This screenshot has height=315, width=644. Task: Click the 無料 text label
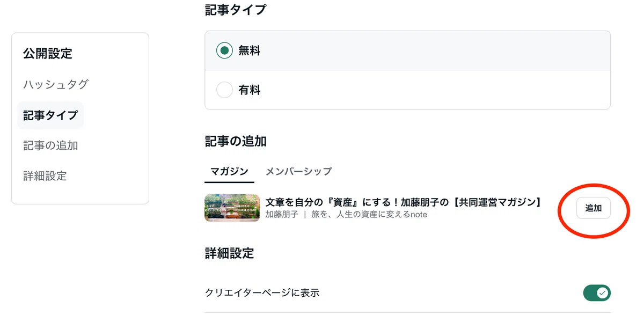pos(250,51)
